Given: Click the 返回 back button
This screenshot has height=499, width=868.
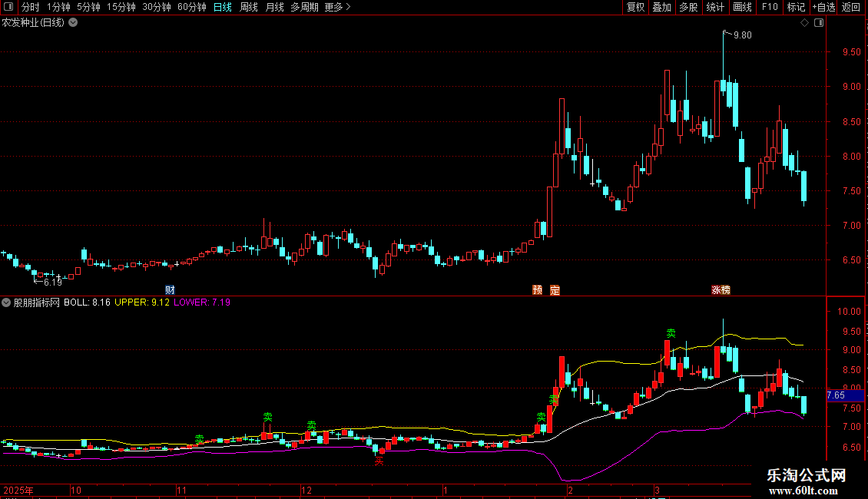Looking at the screenshot, I should (x=851, y=7).
